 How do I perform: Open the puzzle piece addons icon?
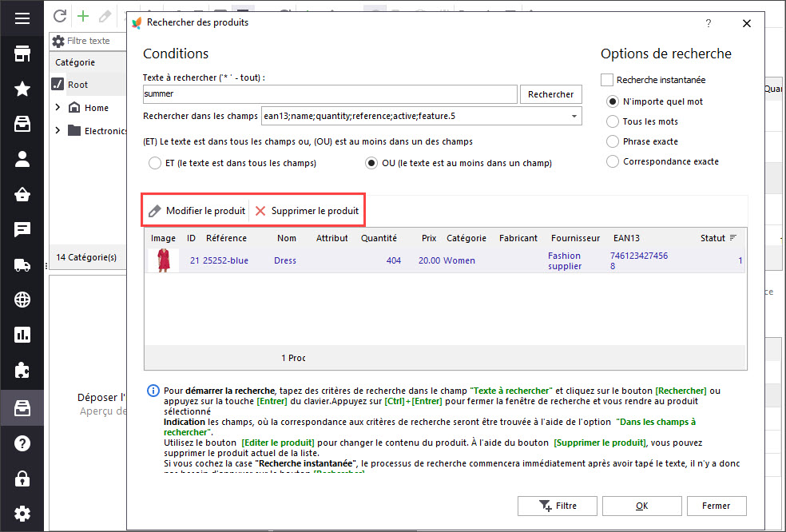coord(22,370)
